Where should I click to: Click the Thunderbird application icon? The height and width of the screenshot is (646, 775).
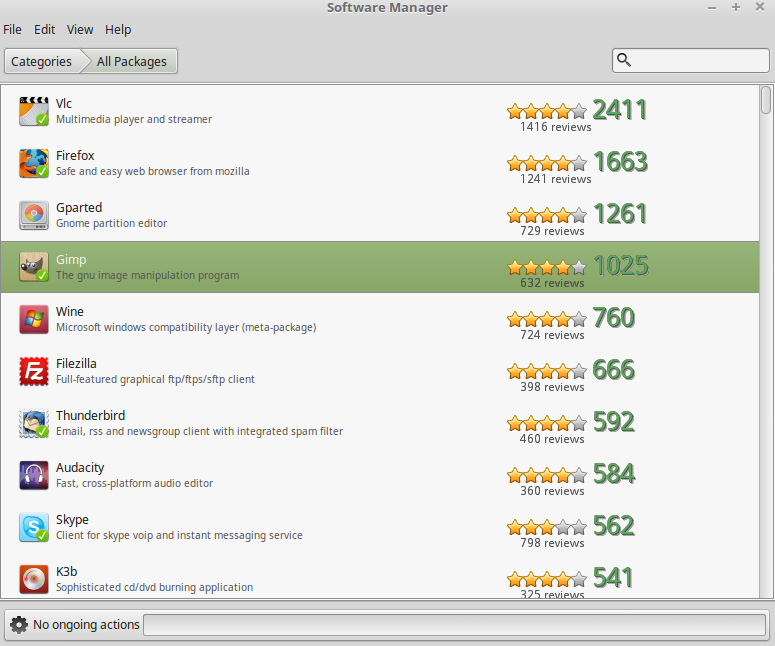click(34, 423)
